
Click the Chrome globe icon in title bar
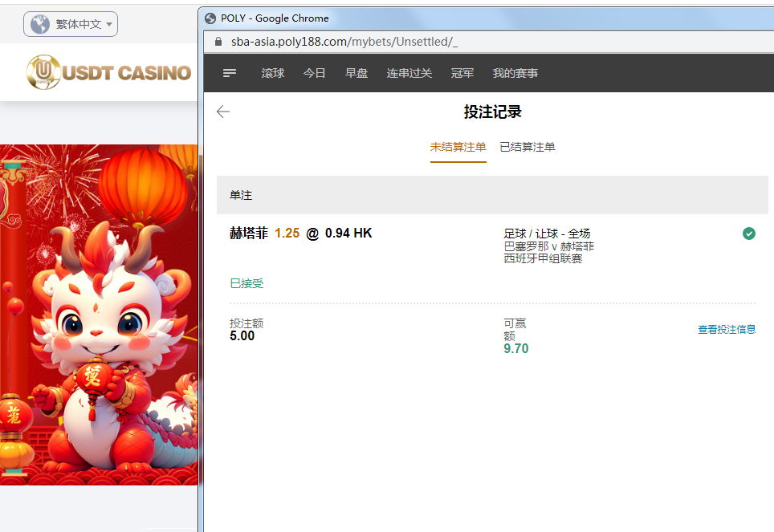pyautogui.click(x=210, y=18)
